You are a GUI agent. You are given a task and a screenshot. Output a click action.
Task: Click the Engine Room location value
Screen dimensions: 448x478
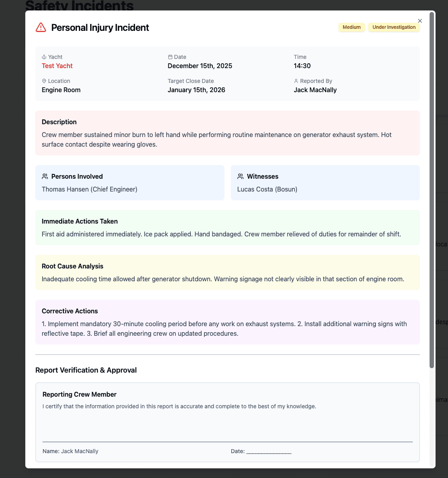[x=61, y=90]
